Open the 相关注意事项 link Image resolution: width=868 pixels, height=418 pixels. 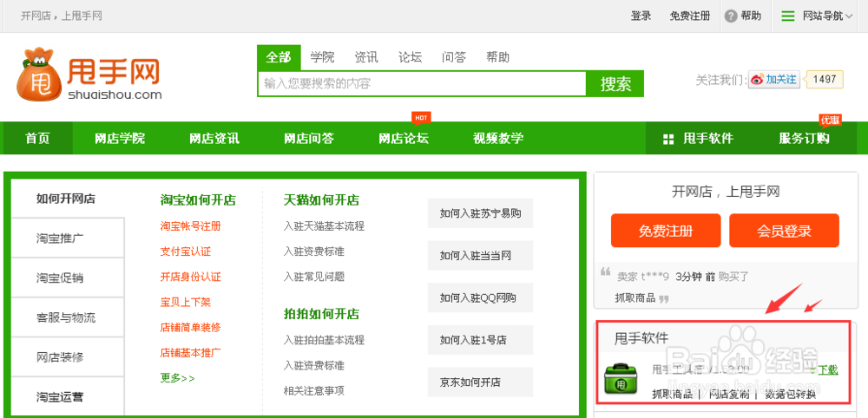pyautogui.click(x=314, y=391)
